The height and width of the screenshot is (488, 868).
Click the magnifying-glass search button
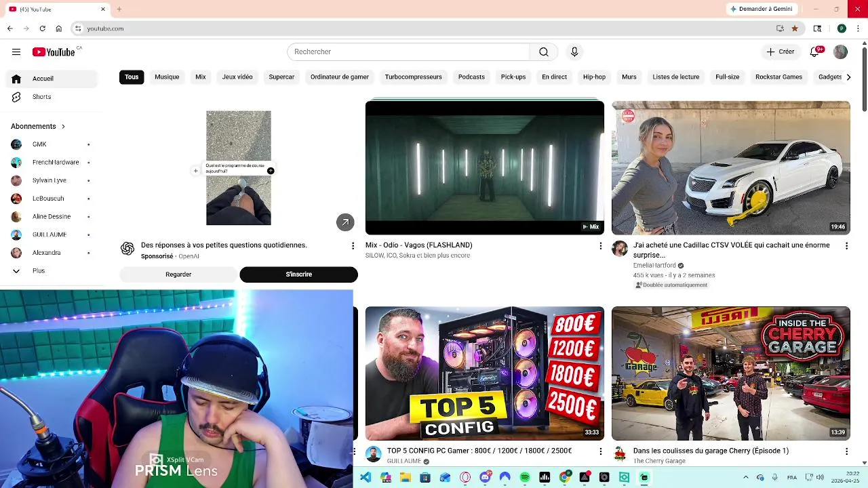544,52
